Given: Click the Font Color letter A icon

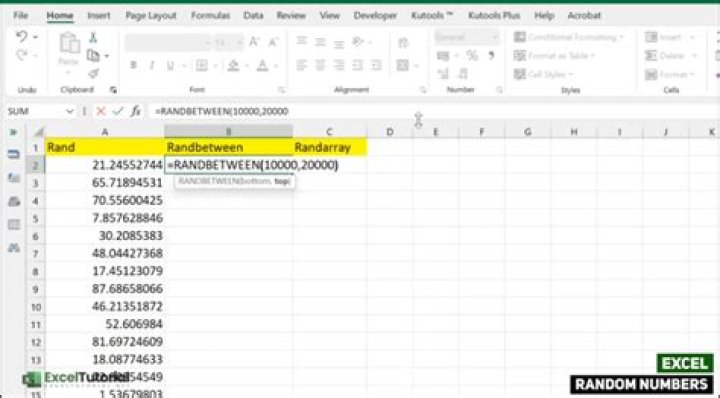Looking at the screenshot, I should coord(262,65).
